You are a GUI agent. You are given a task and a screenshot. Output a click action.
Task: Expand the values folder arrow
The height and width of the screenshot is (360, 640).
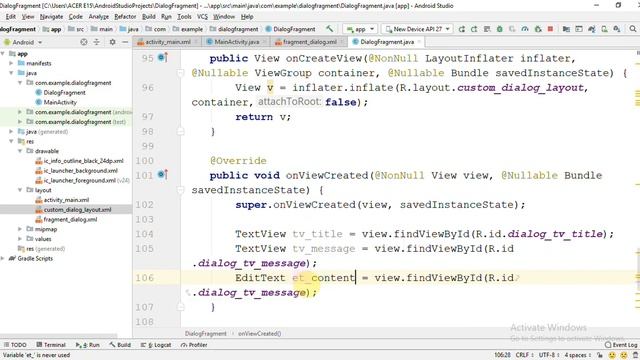point(20,239)
